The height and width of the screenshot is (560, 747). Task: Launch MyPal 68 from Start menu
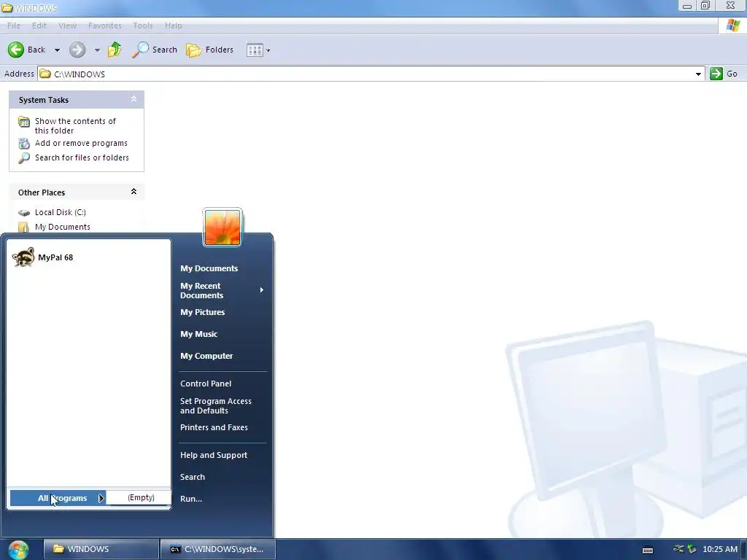pos(88,257)
